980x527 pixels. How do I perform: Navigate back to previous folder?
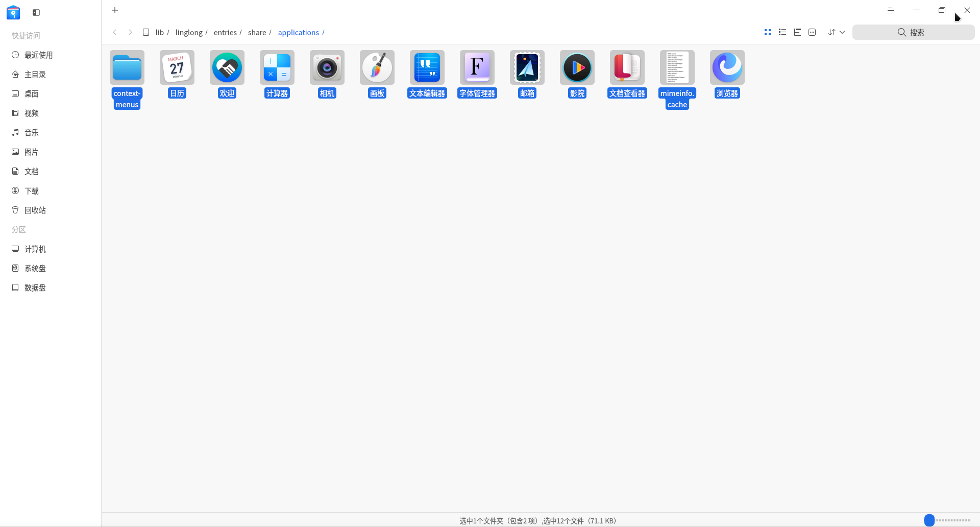(x=115, y=32)
